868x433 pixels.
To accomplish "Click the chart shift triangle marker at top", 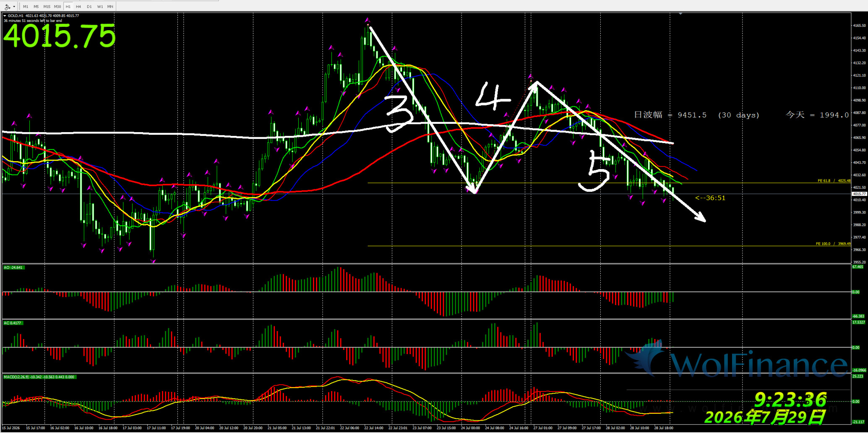I will pos(680,14).
